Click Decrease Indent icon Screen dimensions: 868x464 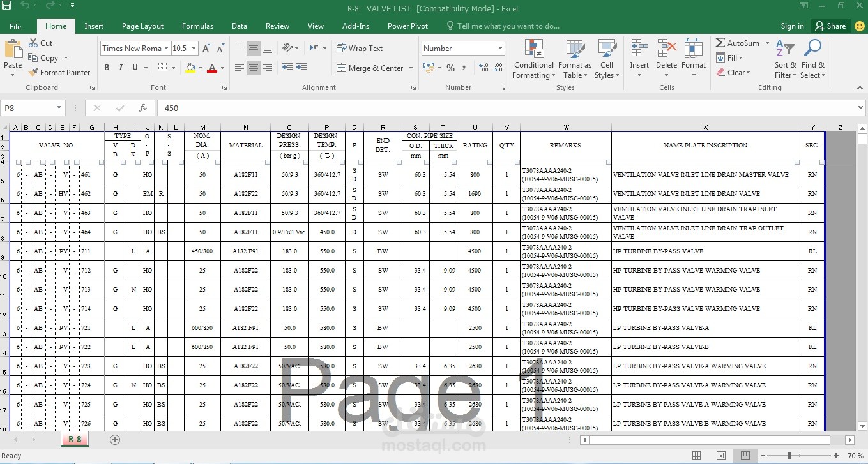pos(287,68)
